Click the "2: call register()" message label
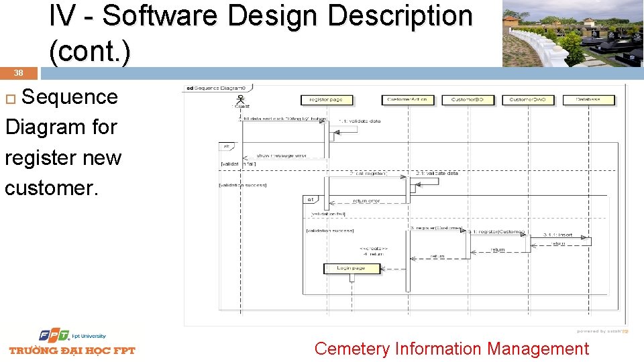This screenshot has height=362, width=644. pyautogui.click(x=368, y=174)
